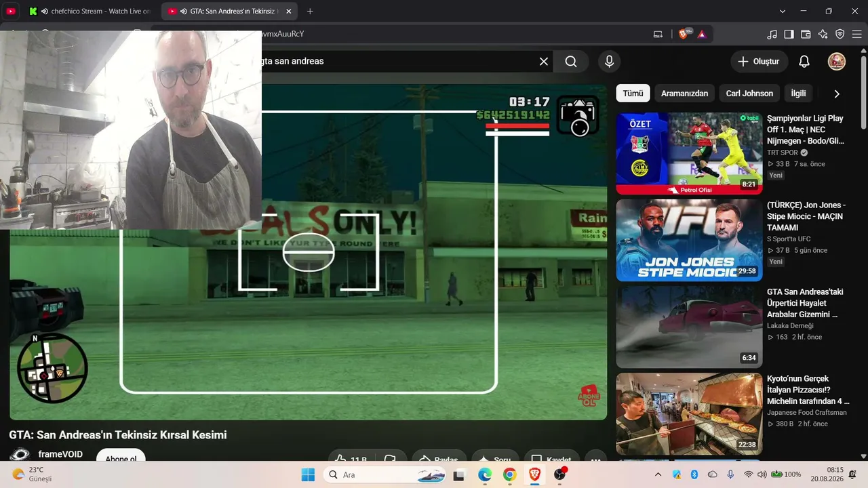Show more filter chips with right chevron
Image resolution: width=868 pixels, height=488 pixels.
click(x=837, y=94)
